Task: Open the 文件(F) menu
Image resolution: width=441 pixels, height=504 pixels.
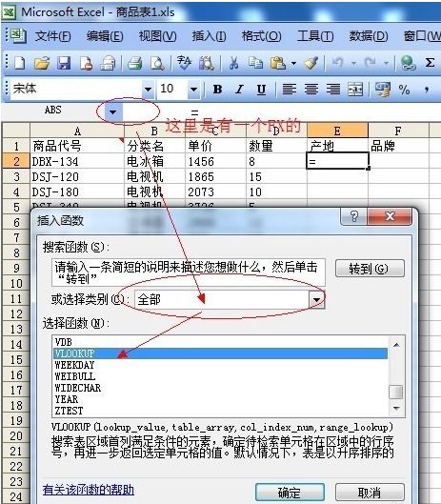Action: click(52, 36)
